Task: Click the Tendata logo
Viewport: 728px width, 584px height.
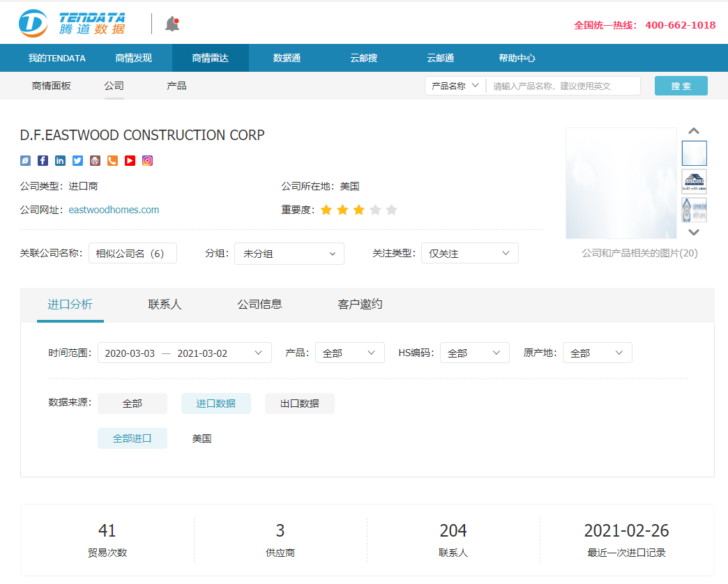Action: tap(70, 22)
